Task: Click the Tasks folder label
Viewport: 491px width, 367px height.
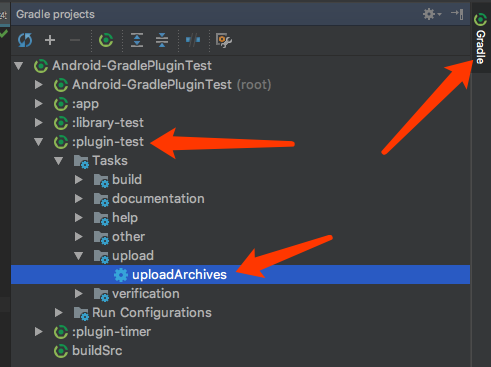Action: 110,161
